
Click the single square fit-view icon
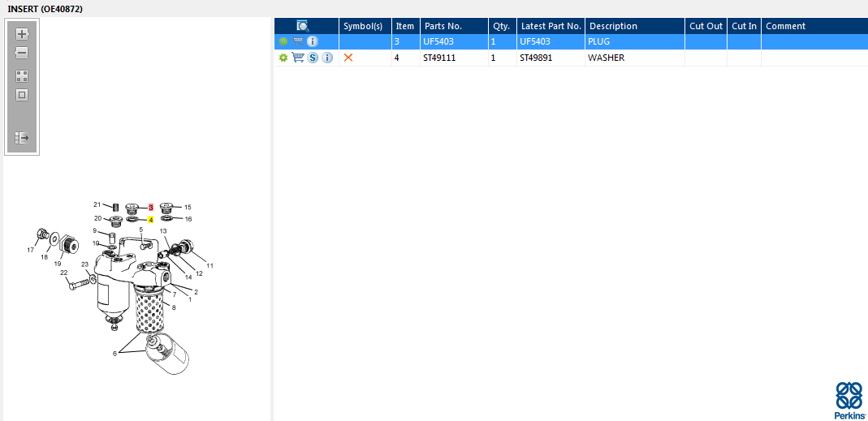coord(22,95)
